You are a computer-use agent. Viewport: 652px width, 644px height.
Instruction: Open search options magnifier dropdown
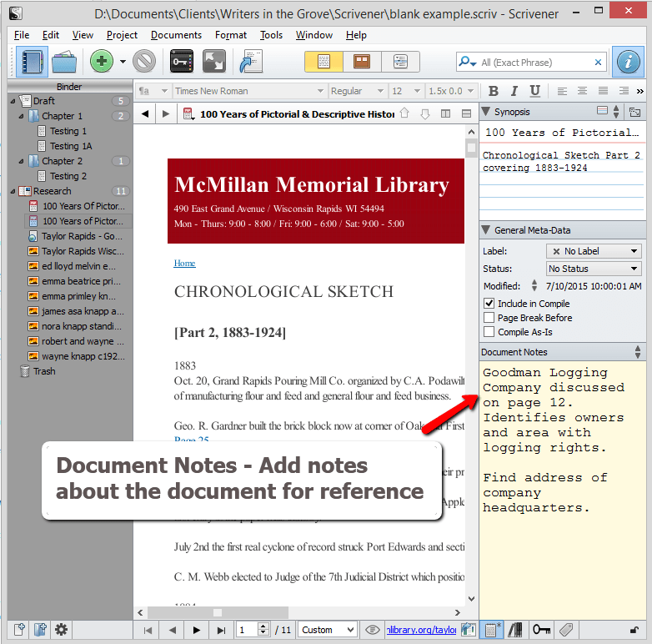coord(467,62)
